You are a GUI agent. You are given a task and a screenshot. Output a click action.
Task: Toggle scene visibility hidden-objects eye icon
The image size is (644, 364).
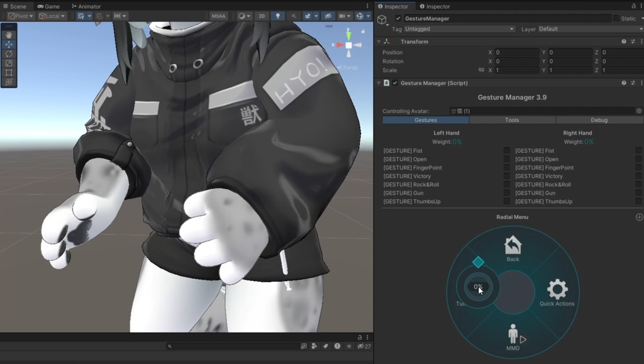tap(328, 16)
